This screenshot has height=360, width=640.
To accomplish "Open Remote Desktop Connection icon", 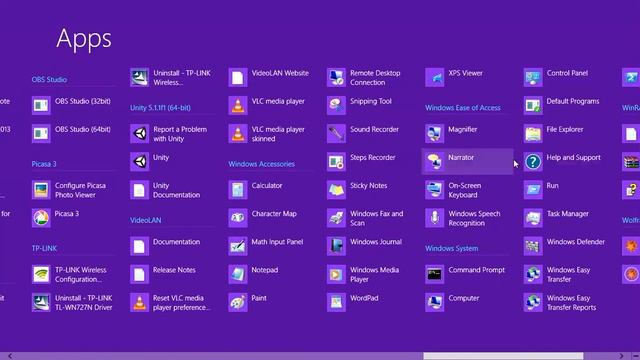I will (336, 77).
